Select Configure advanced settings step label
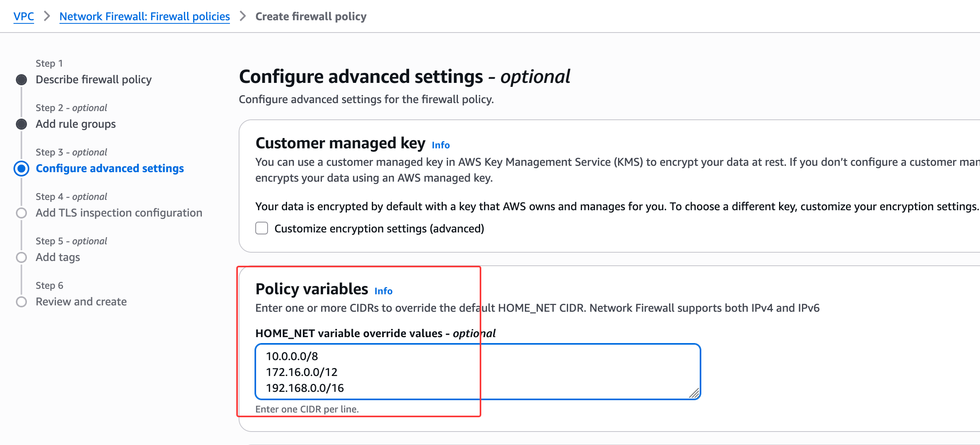The height and width of the screenshot is (445, 980). point(110,169)
